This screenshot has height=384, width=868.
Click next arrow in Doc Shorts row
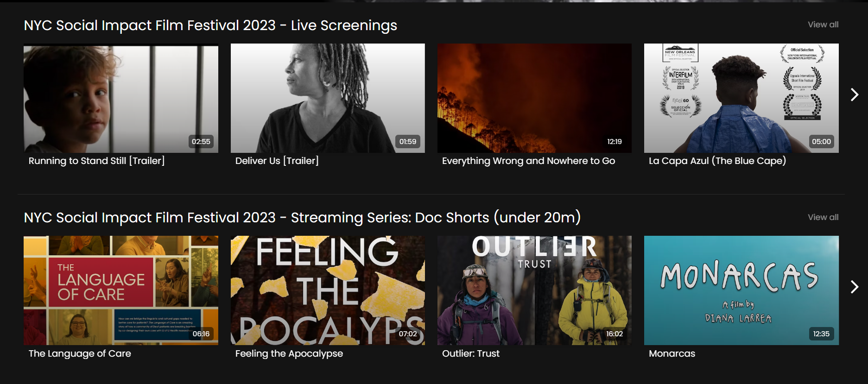[x=855, y=287]
